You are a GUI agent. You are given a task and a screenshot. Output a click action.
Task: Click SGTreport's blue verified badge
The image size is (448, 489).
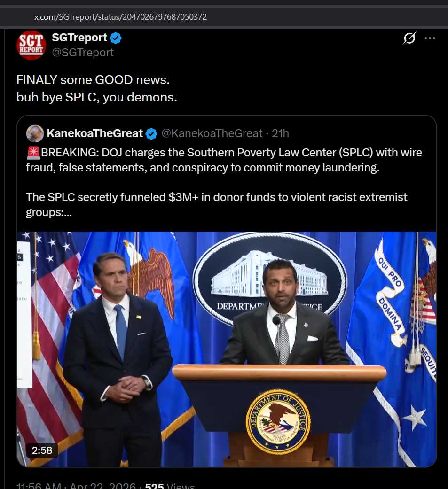coord(116,38)
